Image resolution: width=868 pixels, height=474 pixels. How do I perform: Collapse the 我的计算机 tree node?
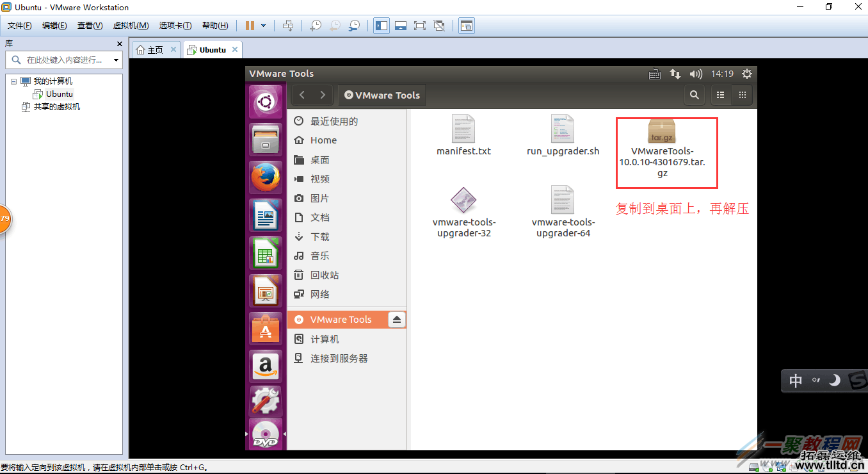(13, 81)
